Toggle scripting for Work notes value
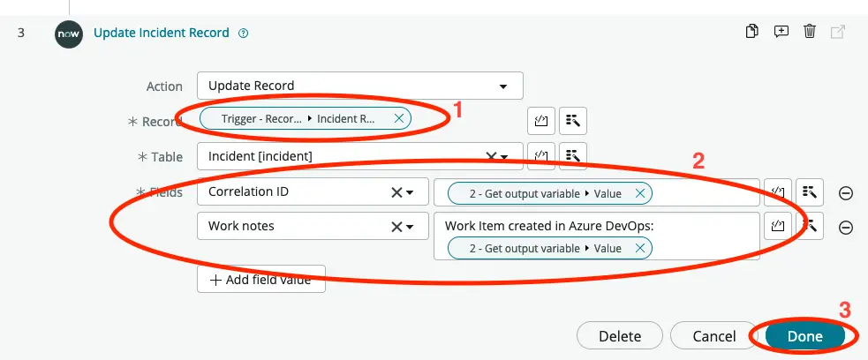The image size is (868, 360). 778,226
